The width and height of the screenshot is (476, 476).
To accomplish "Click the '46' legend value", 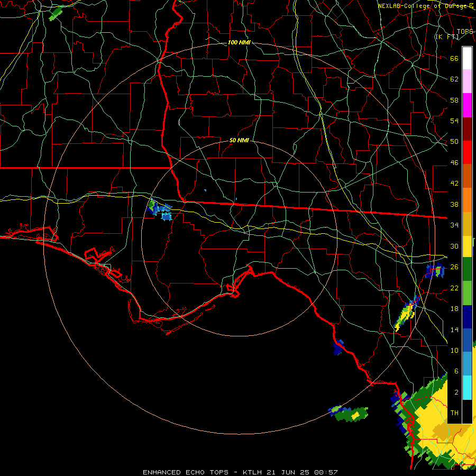I will (x=454, y=163).
